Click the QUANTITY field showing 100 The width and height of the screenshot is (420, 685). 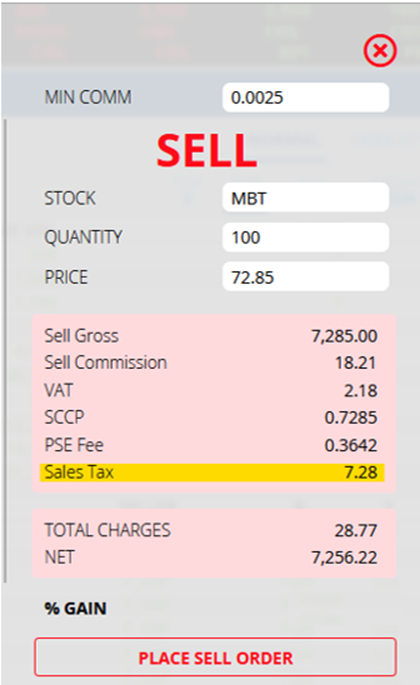305,237
